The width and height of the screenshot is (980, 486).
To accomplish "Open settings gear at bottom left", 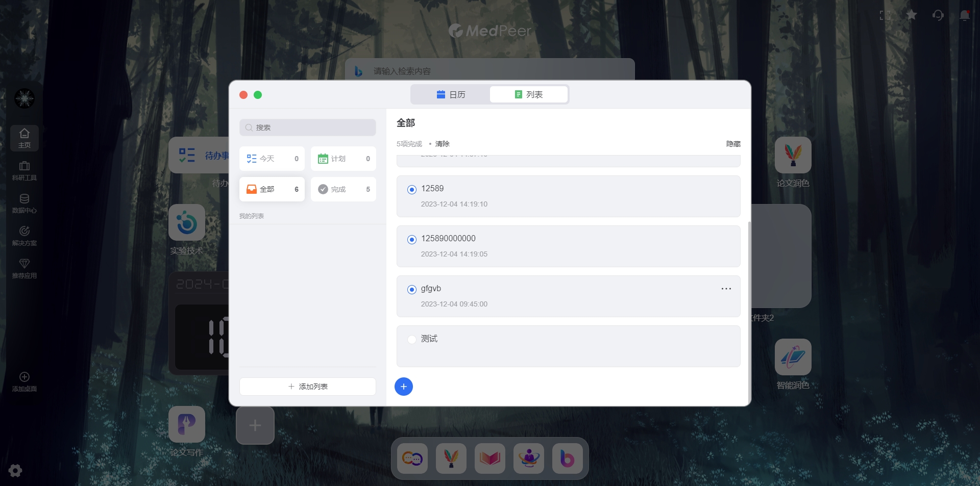I will pyautogui.click(x=15, y=471).
